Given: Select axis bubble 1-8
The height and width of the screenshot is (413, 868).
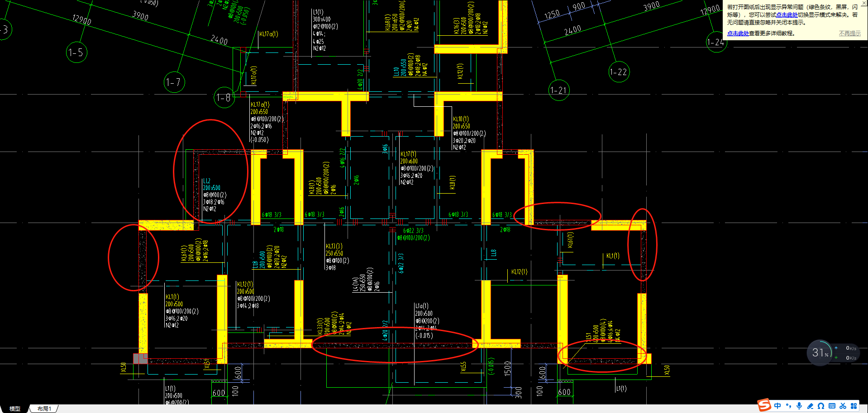Looking at the screenshot, I should (224, 97).
